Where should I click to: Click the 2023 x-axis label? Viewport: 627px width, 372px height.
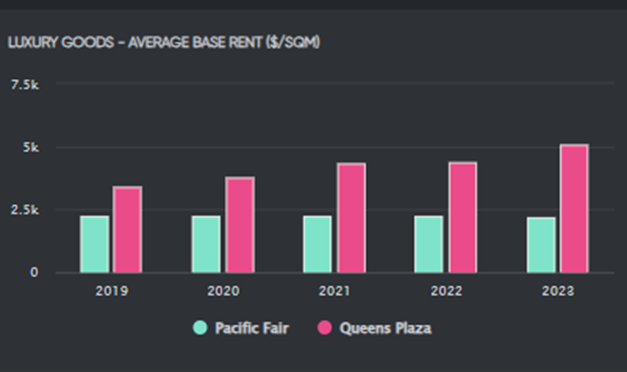pos(558,291)
